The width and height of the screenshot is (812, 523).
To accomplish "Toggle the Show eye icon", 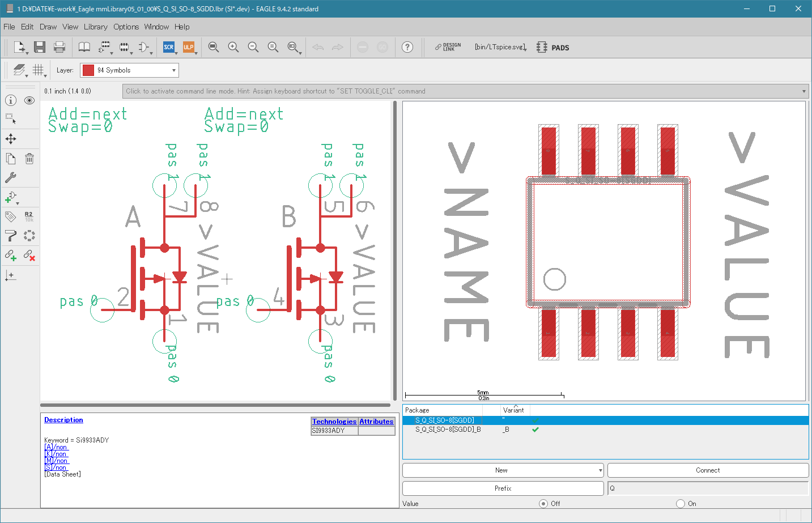I will click(x=29, y=100).
